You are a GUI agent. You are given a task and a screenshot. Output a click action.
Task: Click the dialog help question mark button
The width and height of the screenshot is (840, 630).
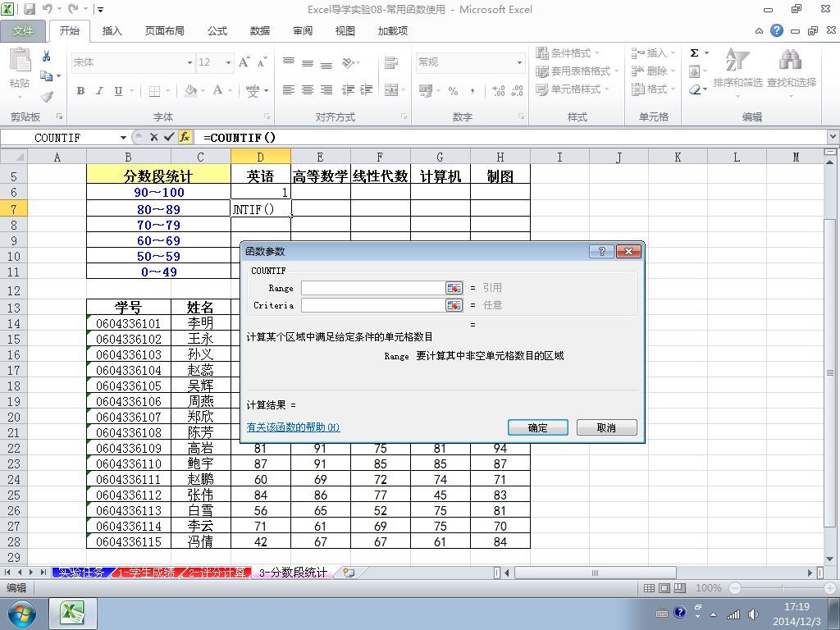tap(601, 251)
